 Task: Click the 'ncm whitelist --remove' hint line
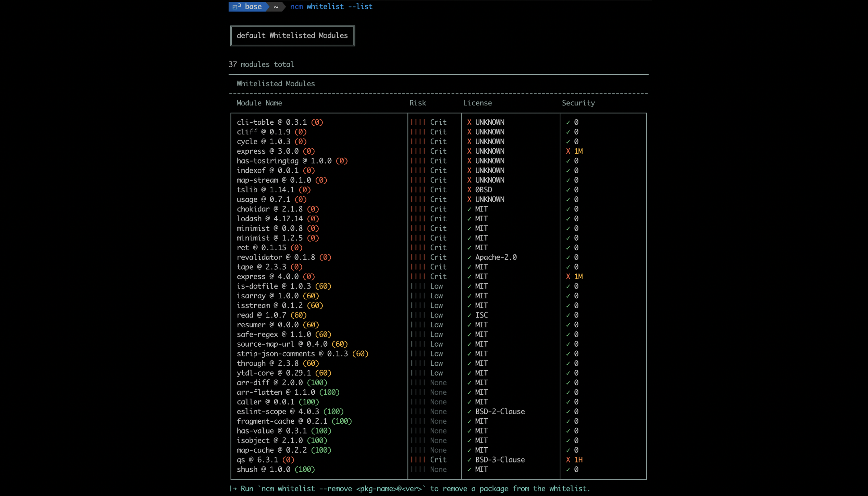(x=409, y=489)
